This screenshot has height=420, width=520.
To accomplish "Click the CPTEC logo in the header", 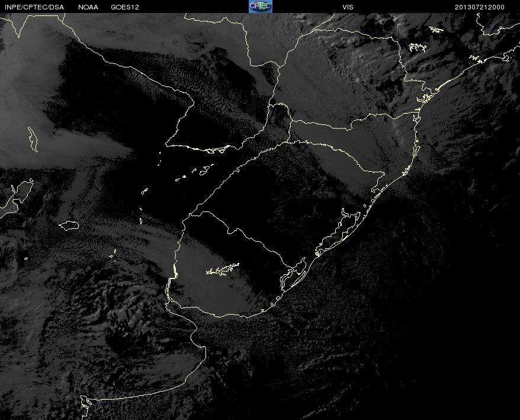I will 261,7.
